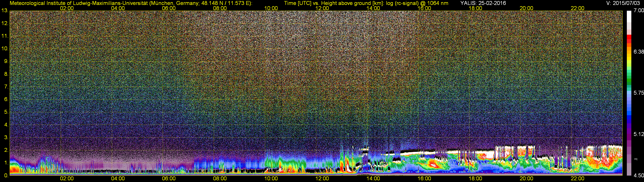
Task: Click the 10. km height axis label
Action: (x=5, y=49)
